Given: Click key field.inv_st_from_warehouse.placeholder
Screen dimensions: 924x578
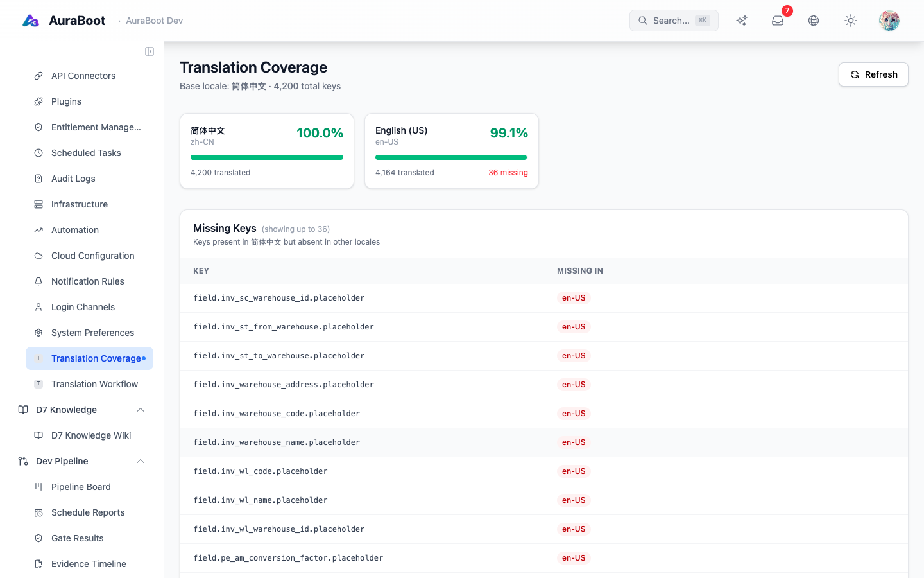Looking at the screenshot, I should click(284, 327).
